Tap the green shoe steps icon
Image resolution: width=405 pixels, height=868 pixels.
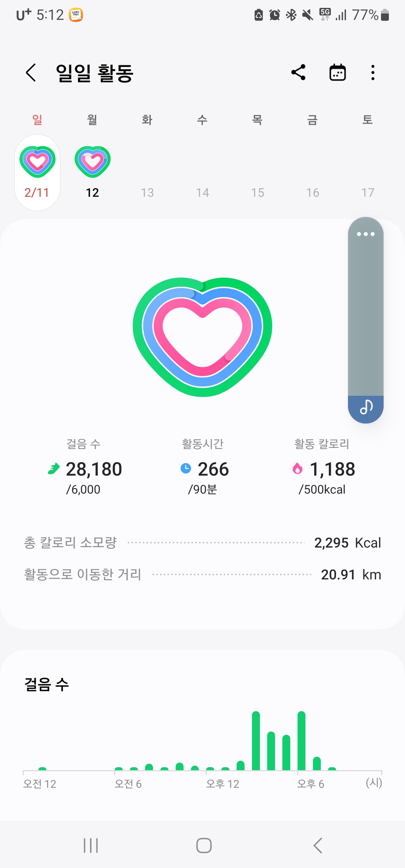pyautogui.click(x=54, y=468)
